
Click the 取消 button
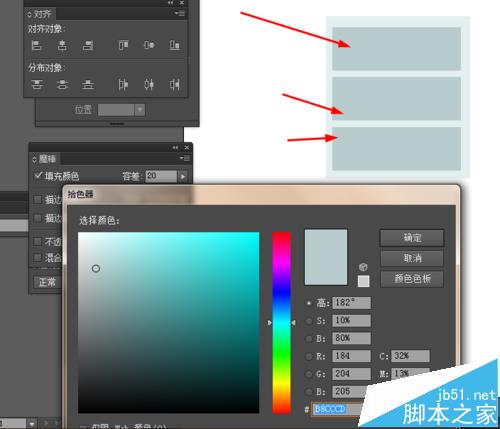(412, 258)
